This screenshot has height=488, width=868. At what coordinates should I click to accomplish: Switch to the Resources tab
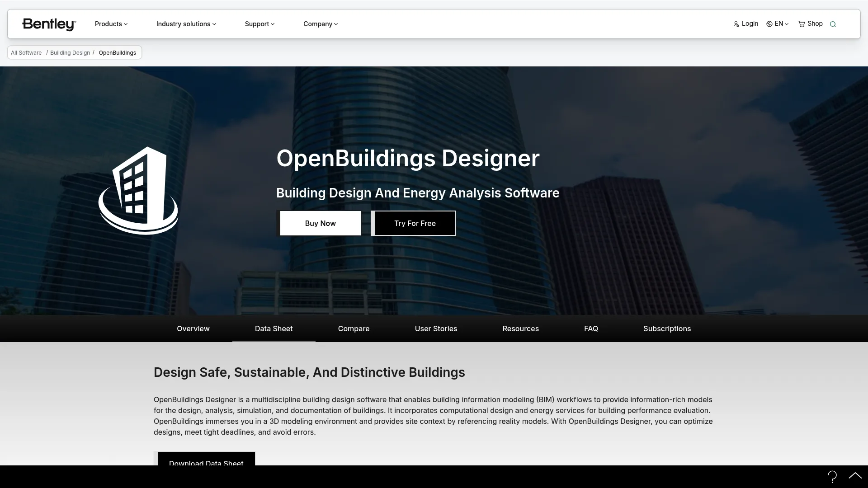point(521,328)
